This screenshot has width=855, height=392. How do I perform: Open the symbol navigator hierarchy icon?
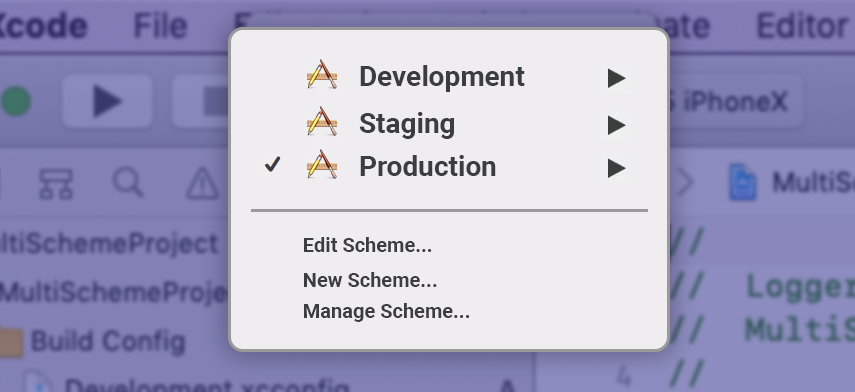[x=56, y=184]
